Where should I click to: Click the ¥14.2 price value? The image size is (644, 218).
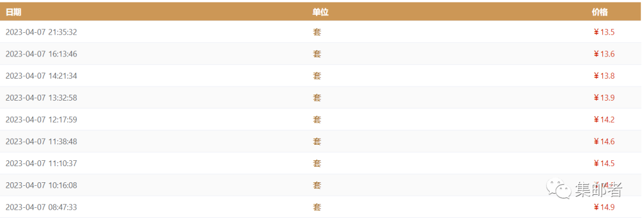coord(603,120)
